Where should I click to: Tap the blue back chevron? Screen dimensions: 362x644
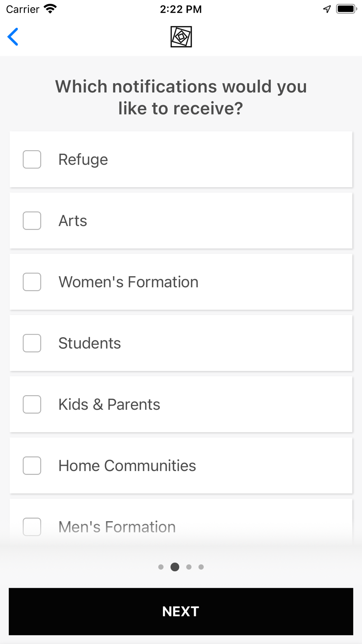(x=13, y=37)
